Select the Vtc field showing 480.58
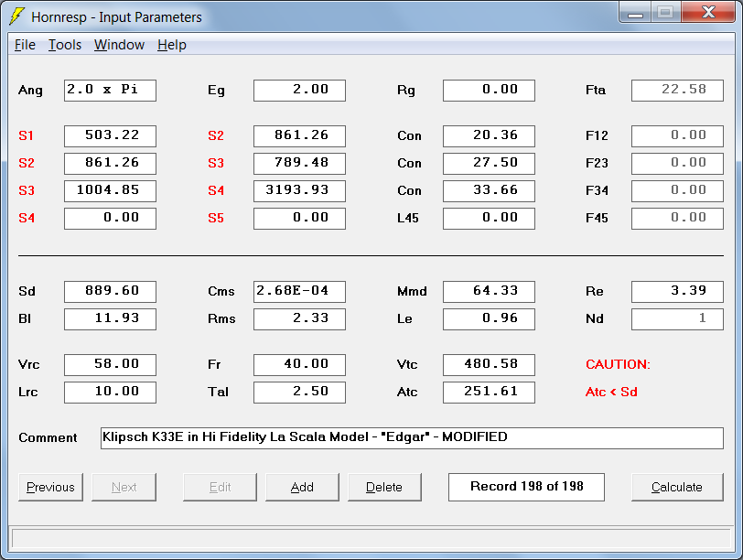 click(x=489, y=365)
